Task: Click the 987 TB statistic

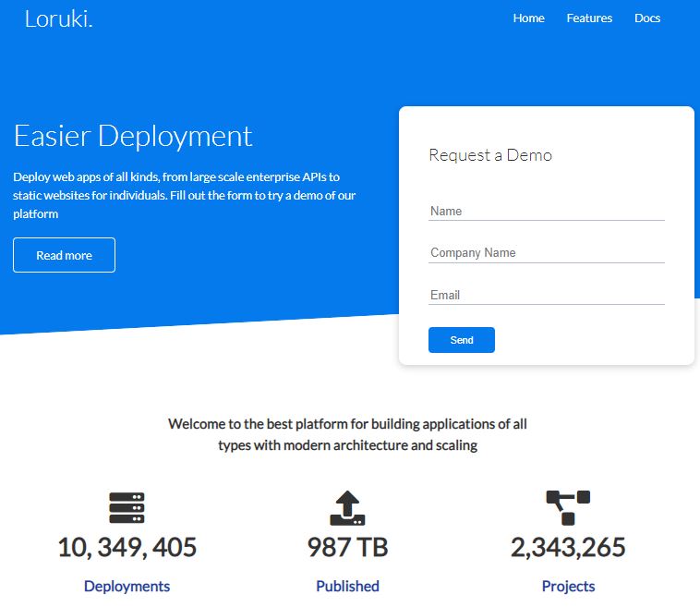Action: 347,547
